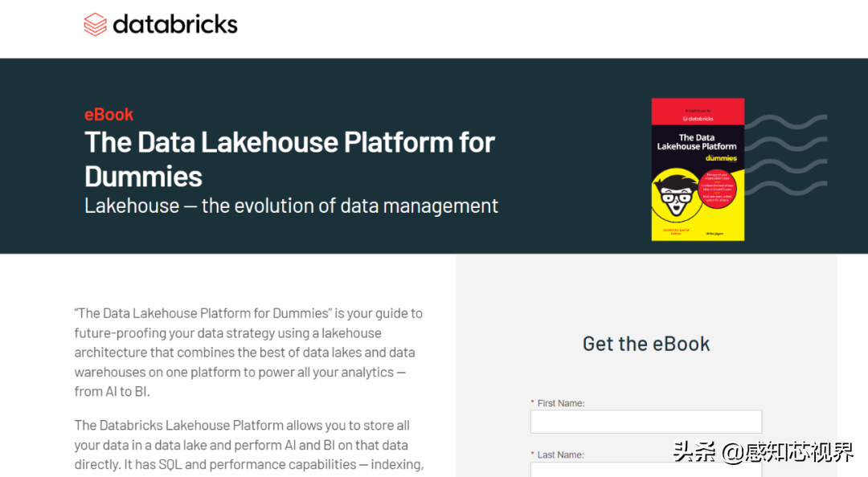Click the "The Data Lakehouse Platform for Dummies" heading

tap(289, 159)
